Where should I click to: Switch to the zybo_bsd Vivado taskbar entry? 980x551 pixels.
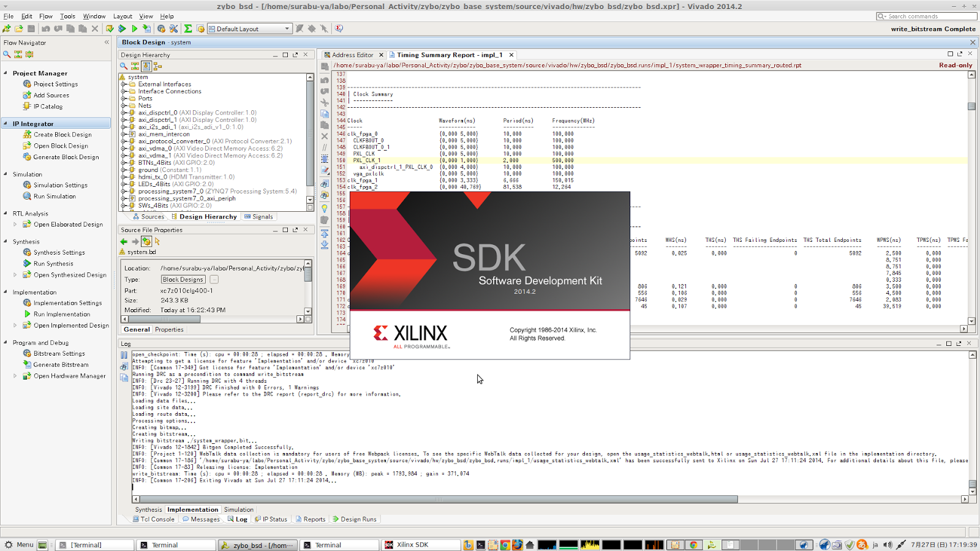click(257, 545)
